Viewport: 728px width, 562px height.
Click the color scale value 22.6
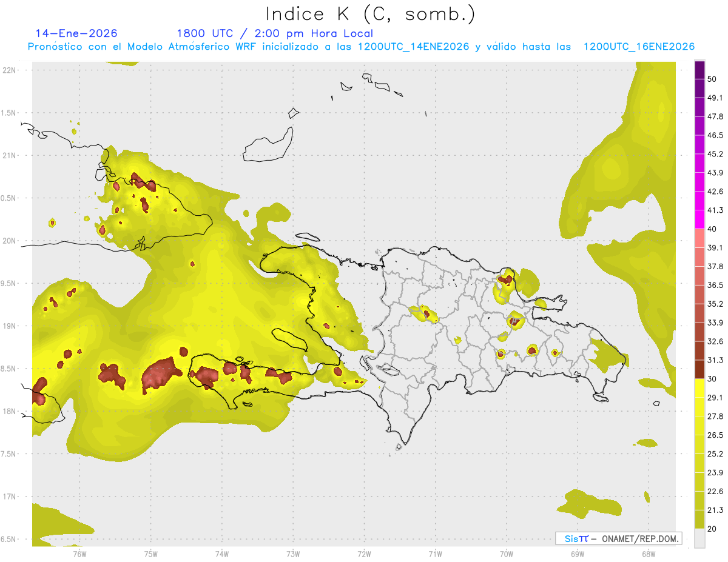715,492
